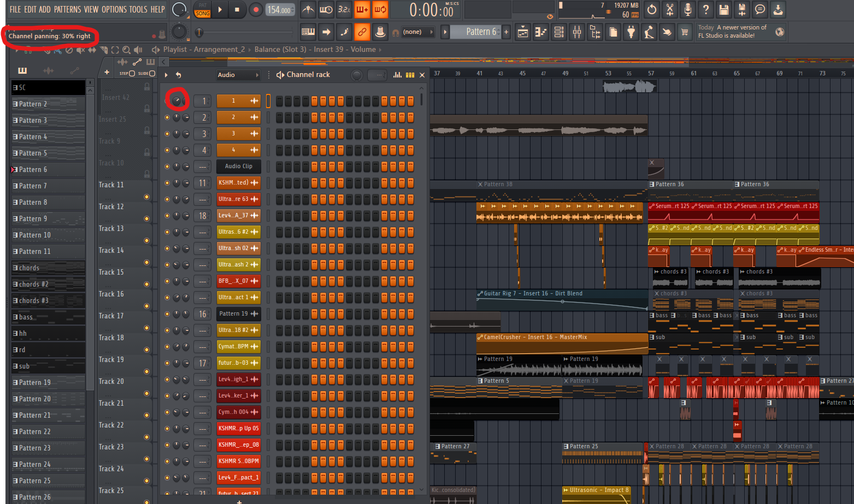Screen dimensions: 854x504
Task: Toggle link to controller button
Action: coord(362,32)
